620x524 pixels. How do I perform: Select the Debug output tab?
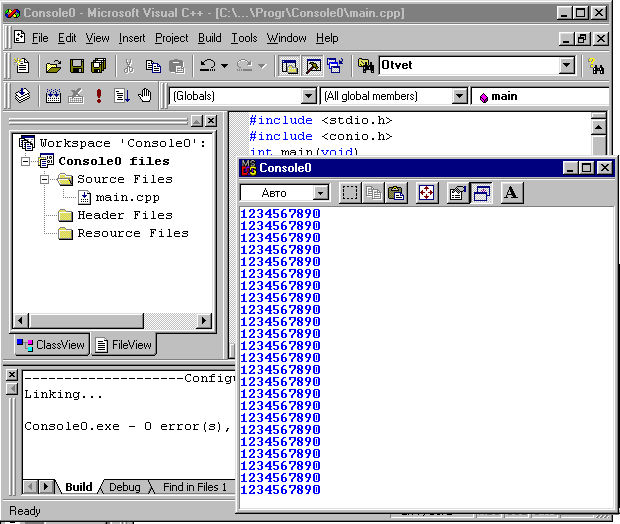pos(125,487)
